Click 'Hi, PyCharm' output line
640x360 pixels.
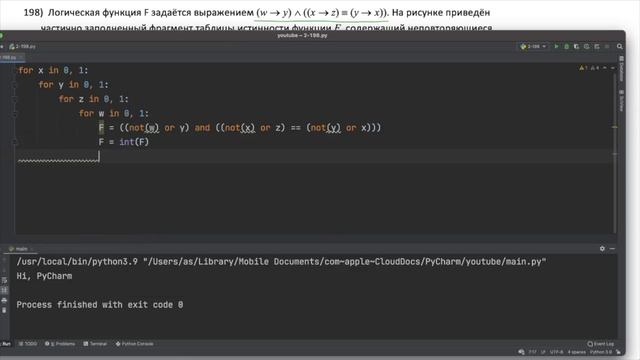44,276
